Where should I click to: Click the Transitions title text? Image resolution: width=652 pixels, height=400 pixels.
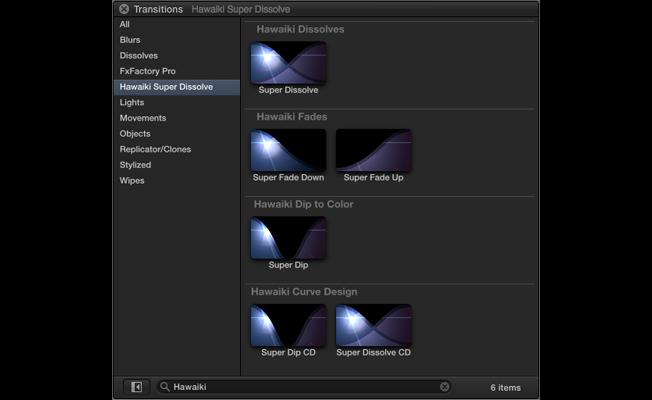click(158, 9)
